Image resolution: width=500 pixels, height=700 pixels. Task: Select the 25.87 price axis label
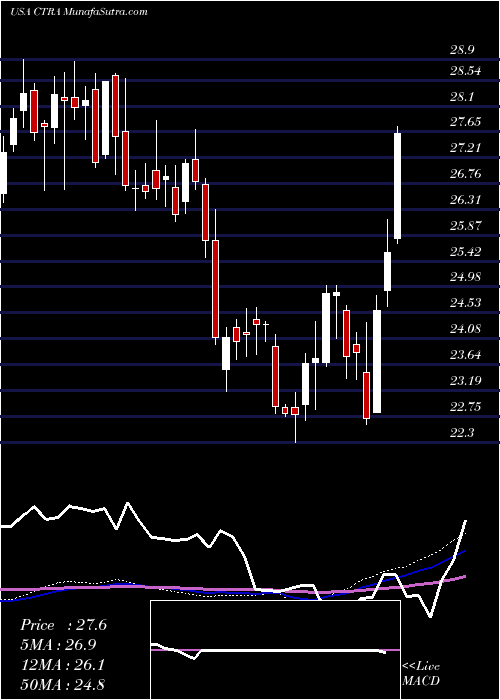tap(467, 226)
